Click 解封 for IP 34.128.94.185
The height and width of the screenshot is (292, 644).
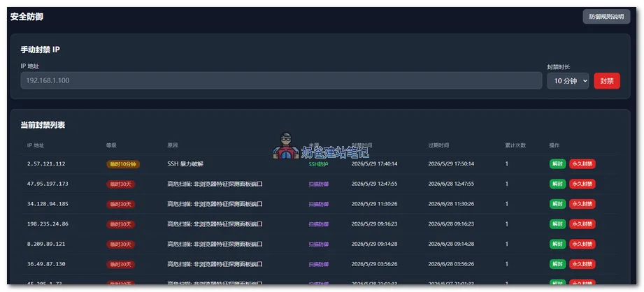557,204
